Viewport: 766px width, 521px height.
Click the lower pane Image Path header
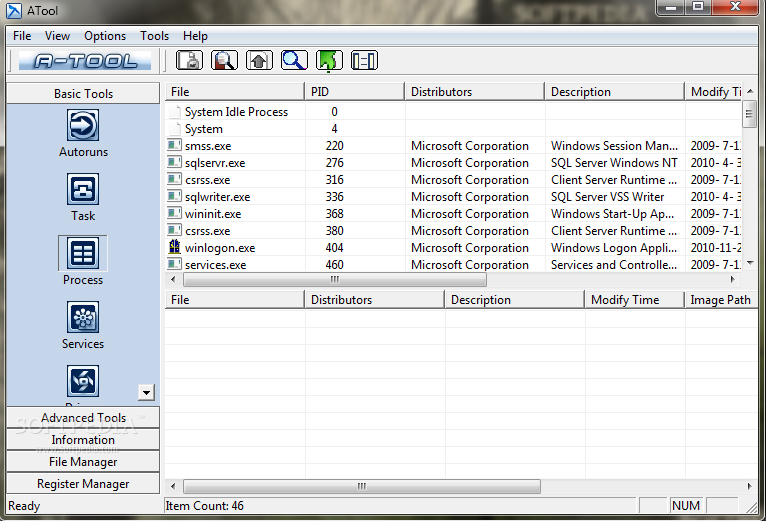pos(721,300)
